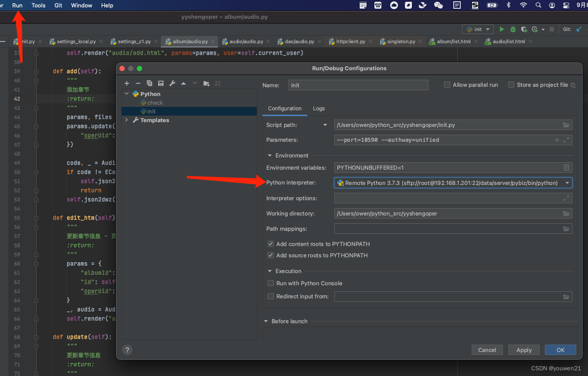Save configuration using the floppy disk icon
The width and height of the screenshot is (588, 376).
click(x=161, y=83)
